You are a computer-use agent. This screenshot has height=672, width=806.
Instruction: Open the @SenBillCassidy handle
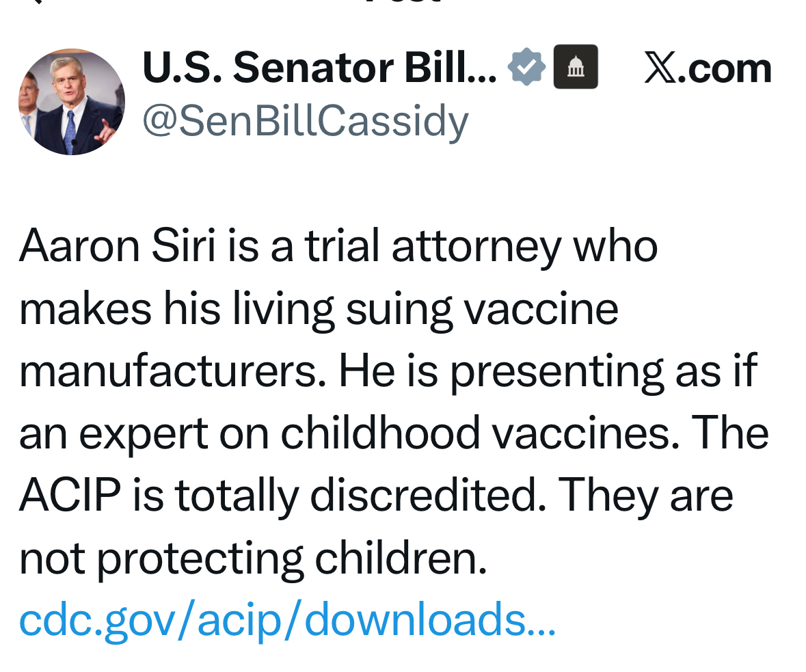click(305, 121)
